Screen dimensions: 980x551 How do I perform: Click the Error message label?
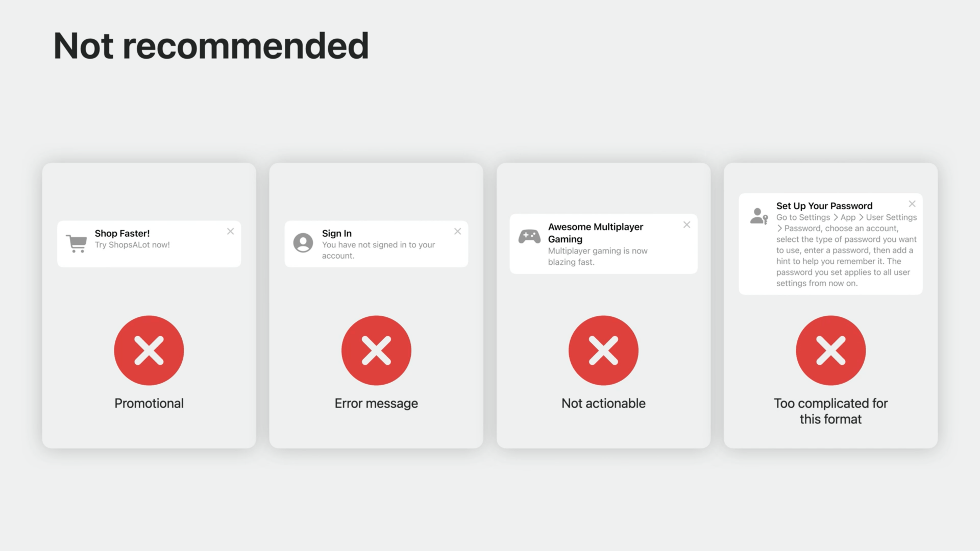376,403
